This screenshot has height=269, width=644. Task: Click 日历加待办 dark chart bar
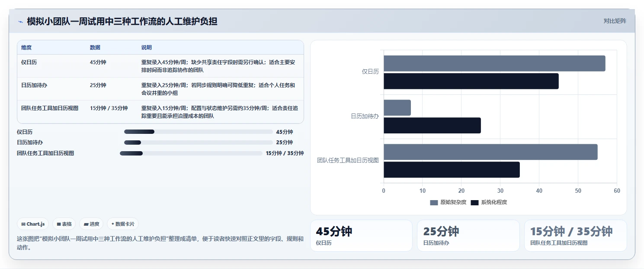(432, 126)
